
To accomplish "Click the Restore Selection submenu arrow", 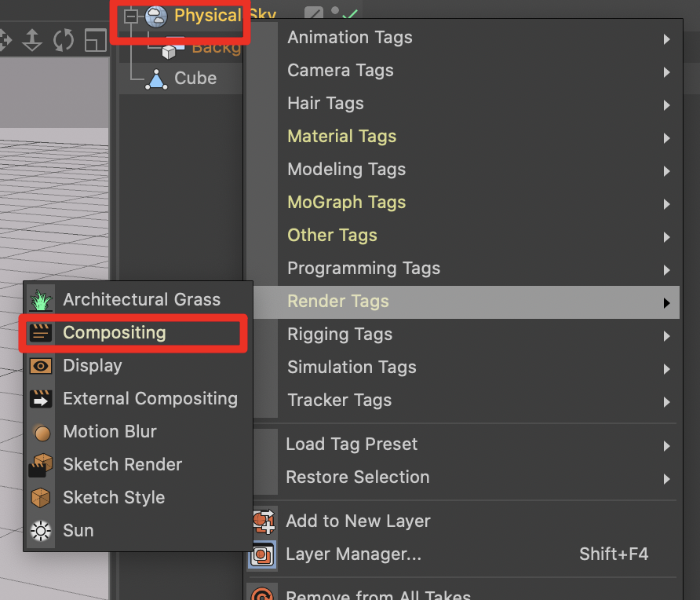I will pyautogui.click(x=666, y=479).
